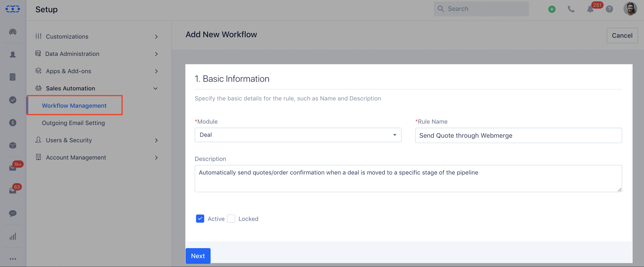Open the user profile avatar
This screenshot has height=267, width=644.
[630, 9]
